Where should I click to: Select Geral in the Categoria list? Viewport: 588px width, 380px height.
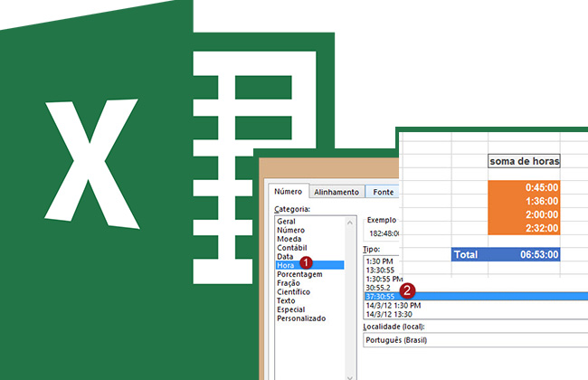pos(286,222)
